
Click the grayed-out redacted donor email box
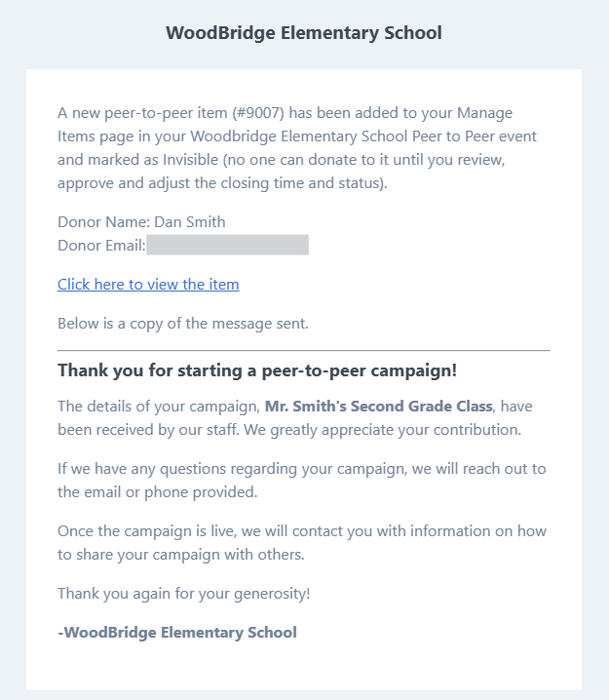[x=227, y=245]
